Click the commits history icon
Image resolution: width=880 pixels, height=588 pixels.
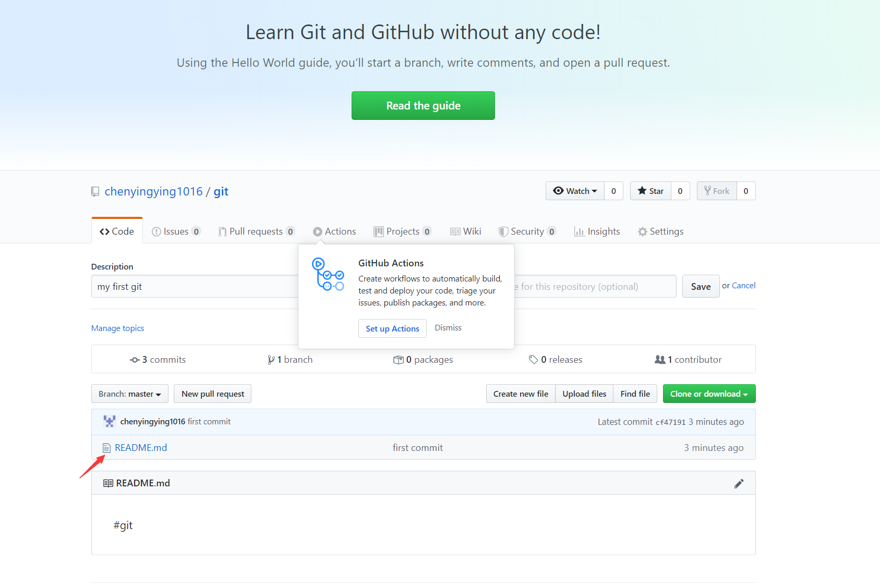point(135,360)
